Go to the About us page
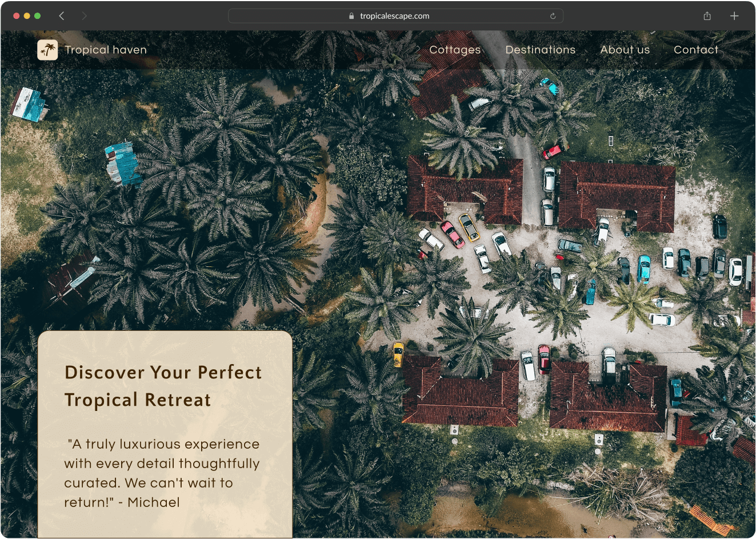The image size is (756, 539). pos(625,50)
